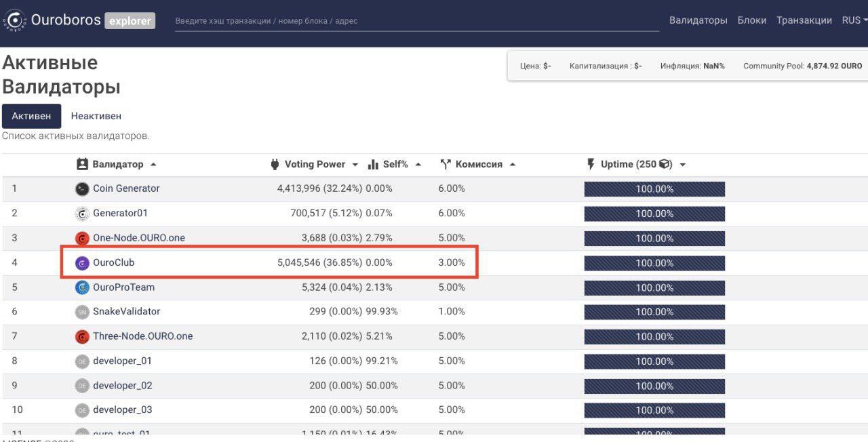Screen dimensions: 868x442
Task: Focus the transaction hash search field
Action: click(x=417, y=21)
